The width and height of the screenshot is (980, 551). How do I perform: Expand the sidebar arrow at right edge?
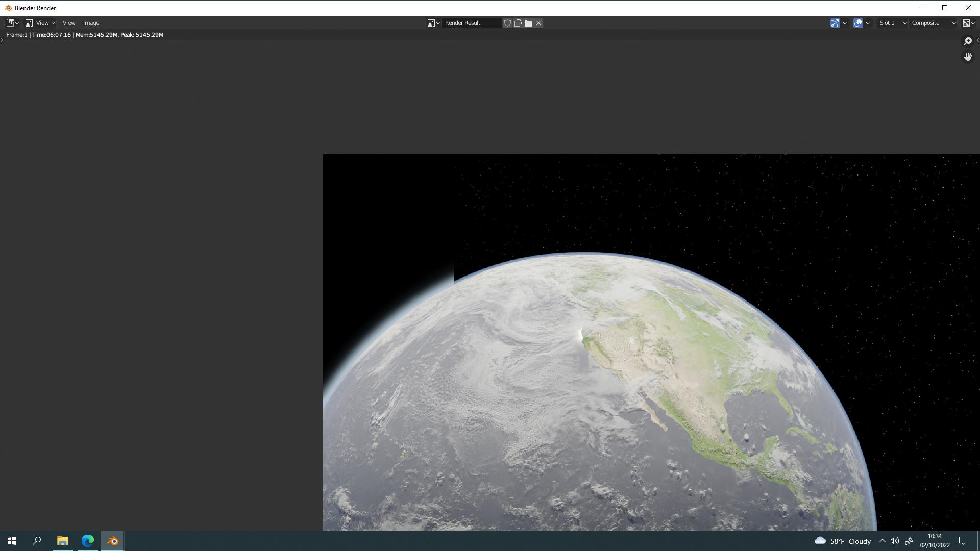(x=977, y=40)
